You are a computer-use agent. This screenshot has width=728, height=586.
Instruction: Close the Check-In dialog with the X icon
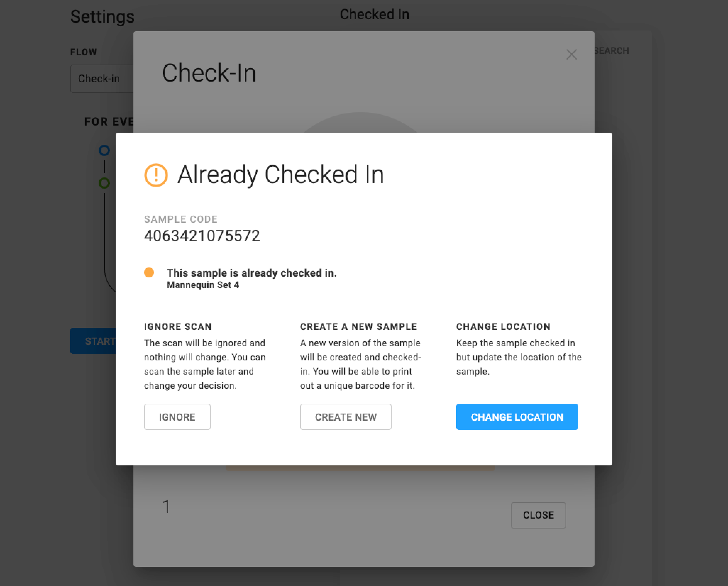tap(572, 55)
